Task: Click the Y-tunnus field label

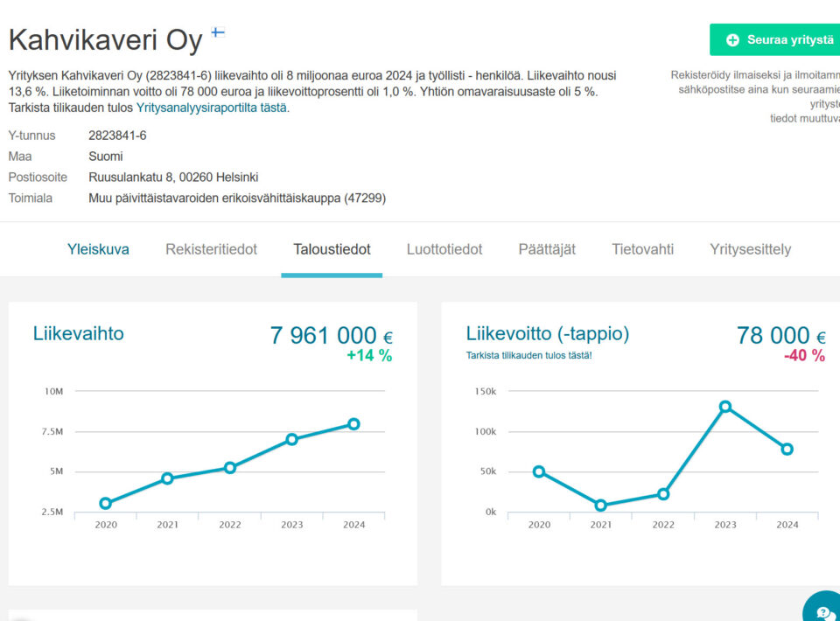Action: [31, 136]
